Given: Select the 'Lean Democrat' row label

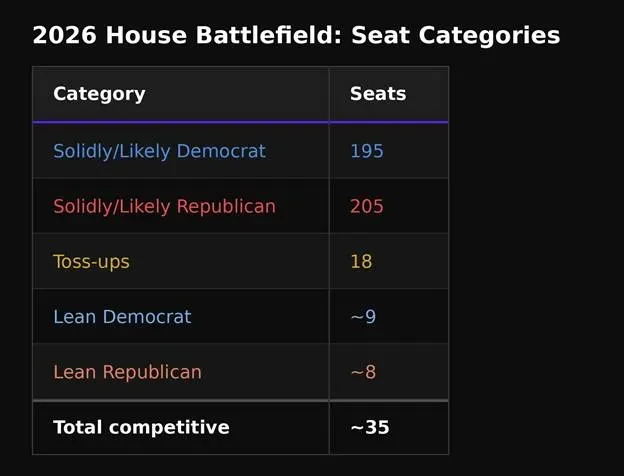Looking at the screenshot, I should click(122, 317).
